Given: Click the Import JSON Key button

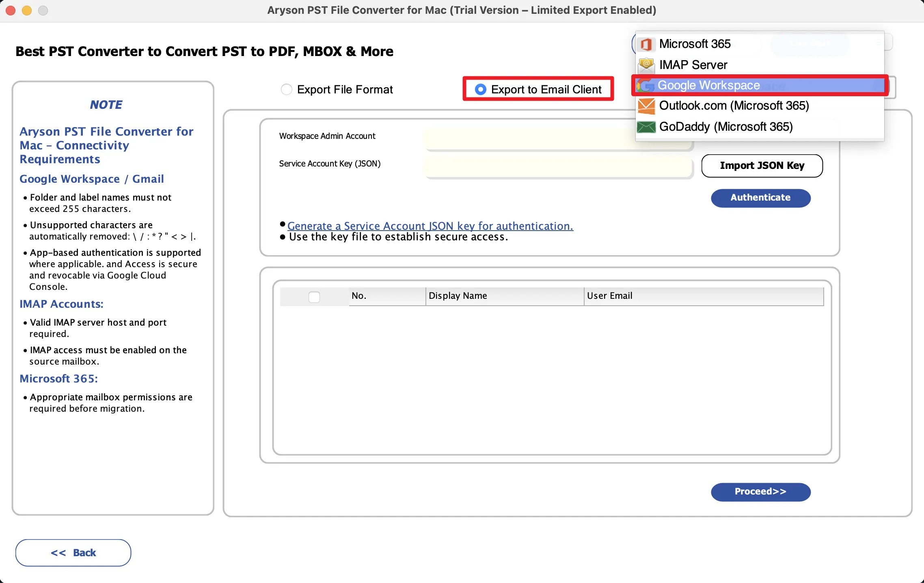Looking at the screenshot, I should [x=762, y=166].
